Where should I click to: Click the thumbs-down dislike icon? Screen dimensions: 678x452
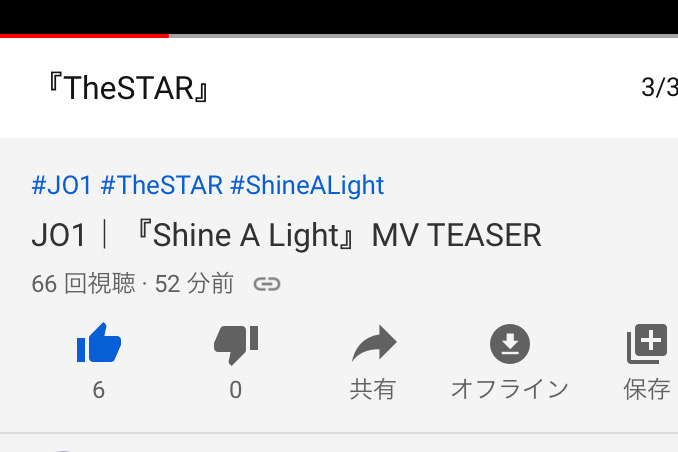[x=236, y=345]
